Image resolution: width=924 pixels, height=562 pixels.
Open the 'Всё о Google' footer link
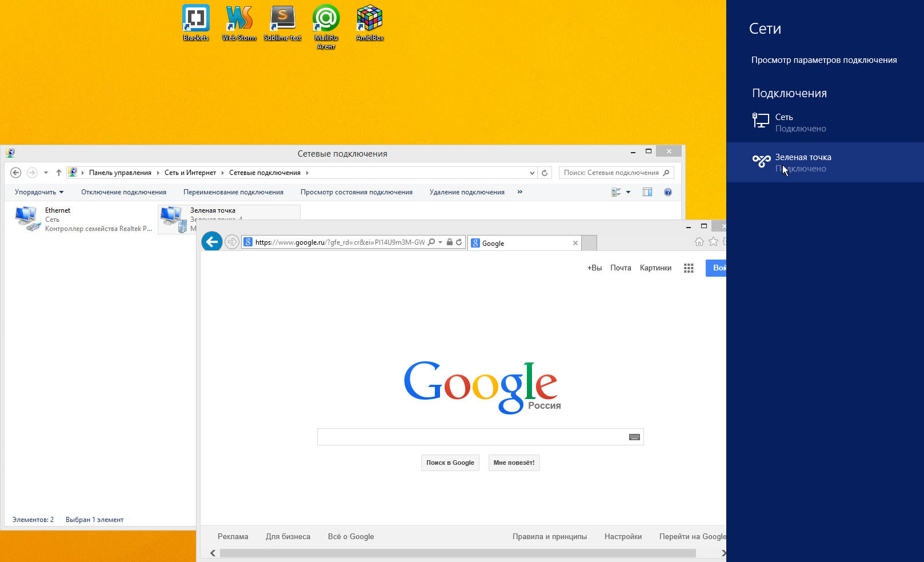click(x=351, y=536)
